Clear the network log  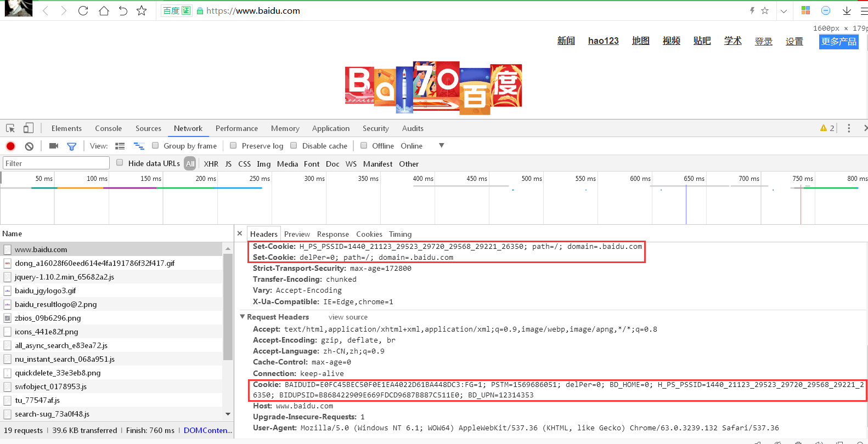tap(29, 146)
